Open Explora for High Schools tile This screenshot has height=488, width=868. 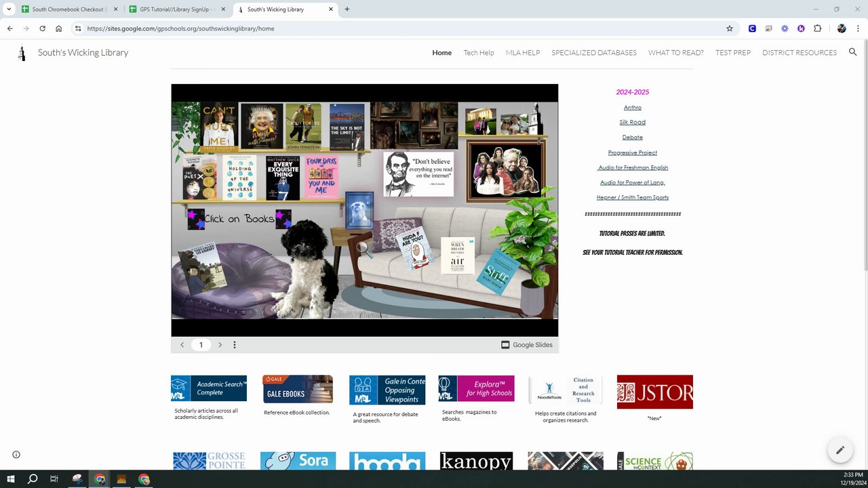coord(476,388)
